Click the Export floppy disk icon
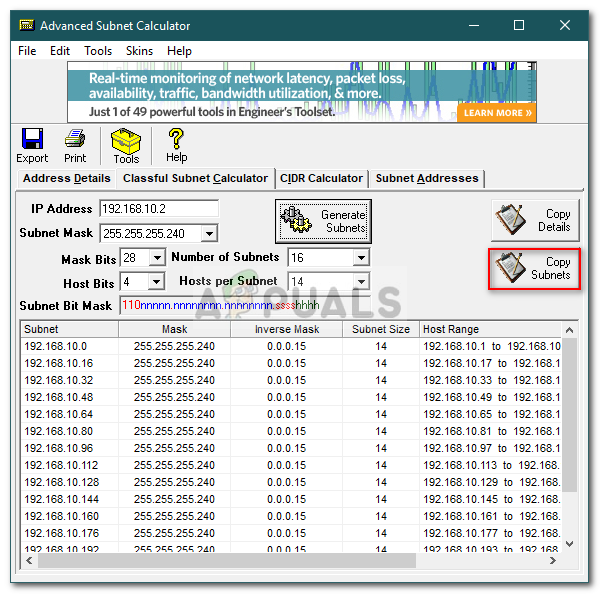 32,139
